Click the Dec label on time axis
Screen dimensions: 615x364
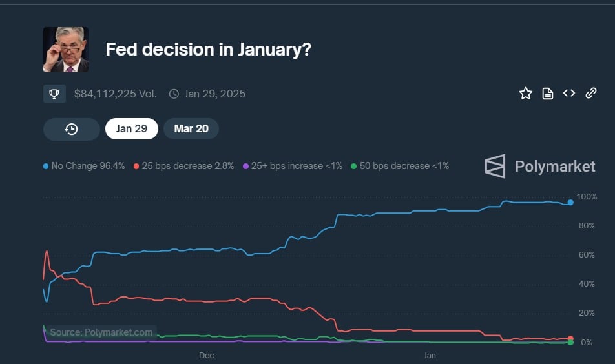pos(206,356)
